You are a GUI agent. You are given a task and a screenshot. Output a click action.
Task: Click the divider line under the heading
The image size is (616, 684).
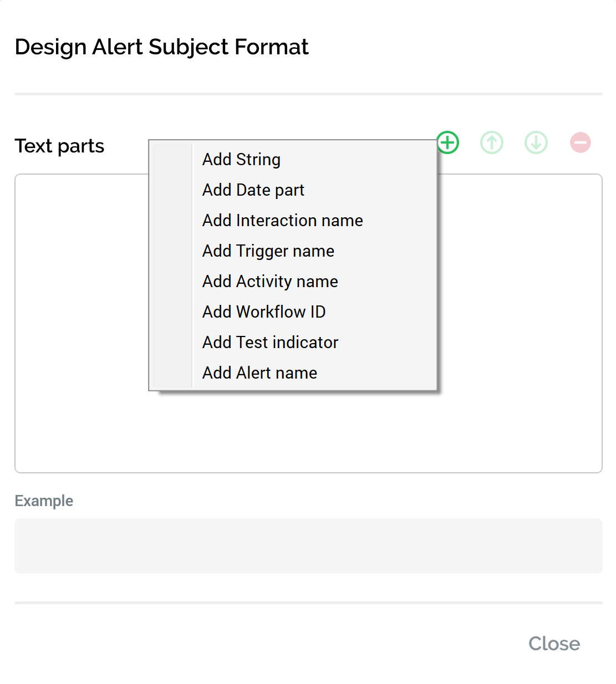[x=308, y=94]
